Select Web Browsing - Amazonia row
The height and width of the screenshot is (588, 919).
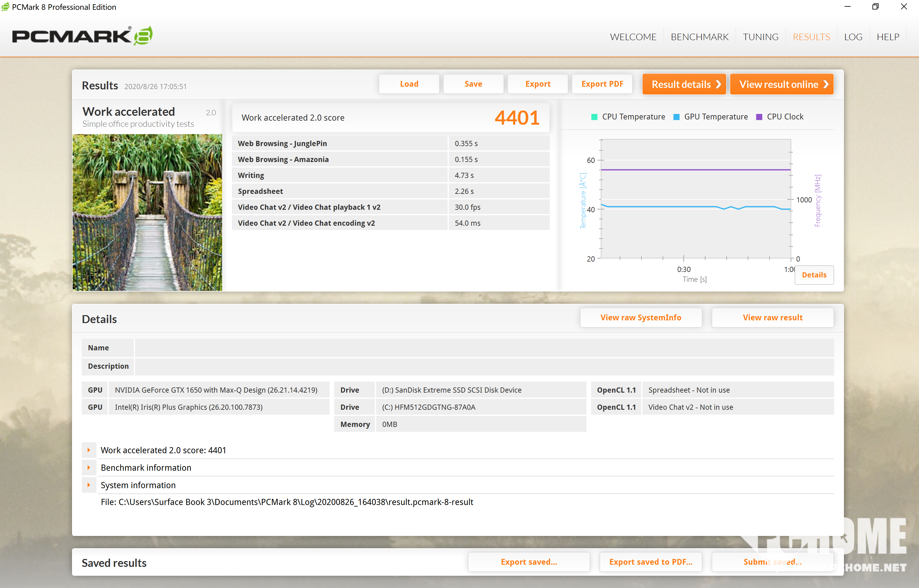pos(391,160)
